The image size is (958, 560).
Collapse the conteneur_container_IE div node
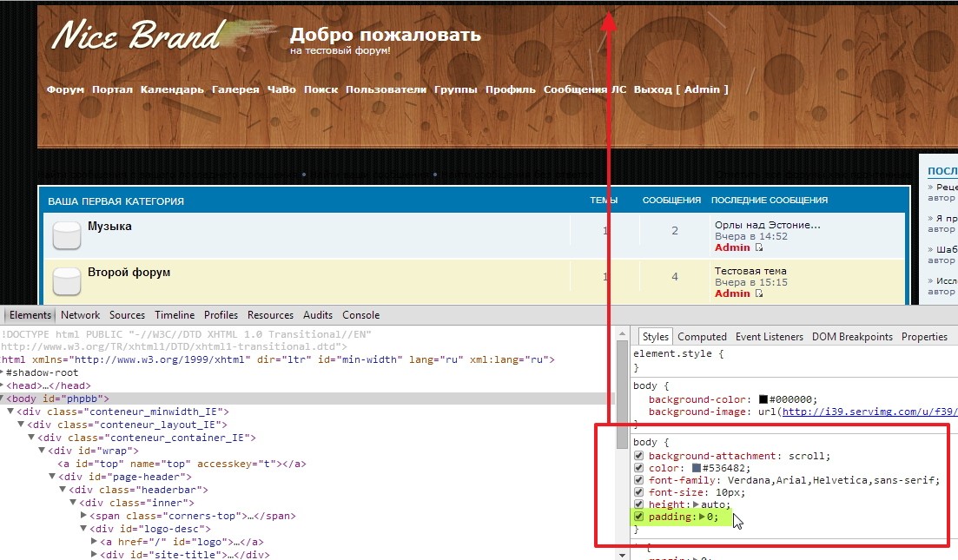click(x=31, y=438)
